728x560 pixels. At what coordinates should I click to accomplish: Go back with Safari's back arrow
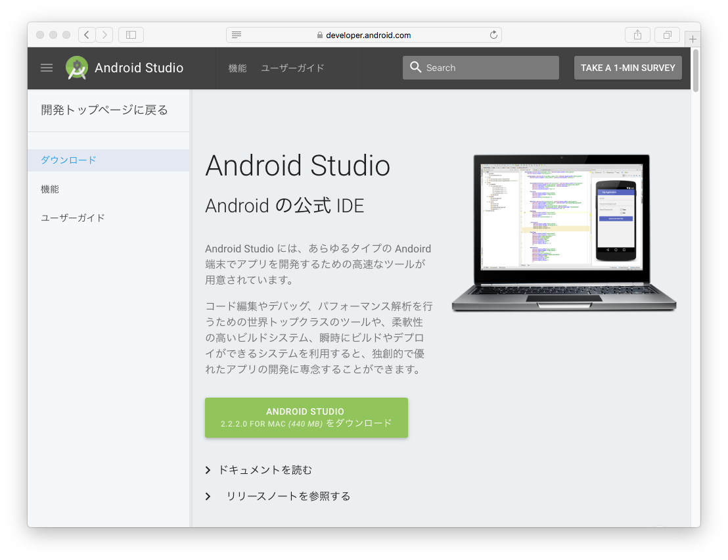pyautogui.click(x=87, y=35)
